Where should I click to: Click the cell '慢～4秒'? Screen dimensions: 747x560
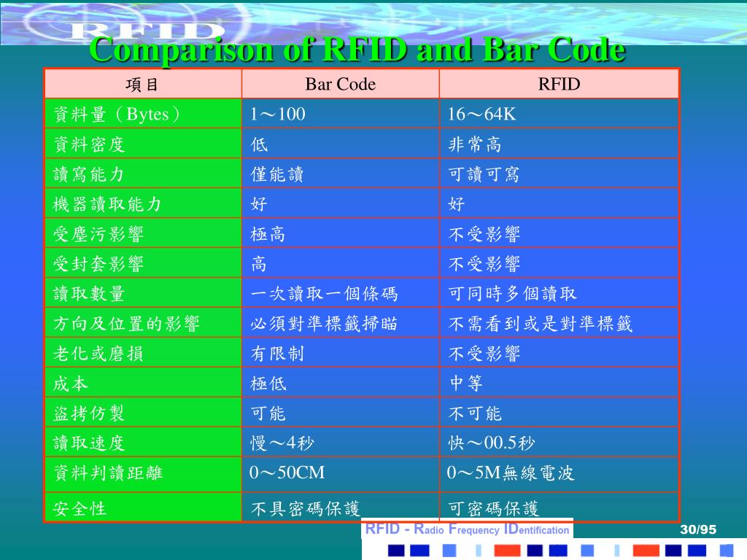[340, 443]
